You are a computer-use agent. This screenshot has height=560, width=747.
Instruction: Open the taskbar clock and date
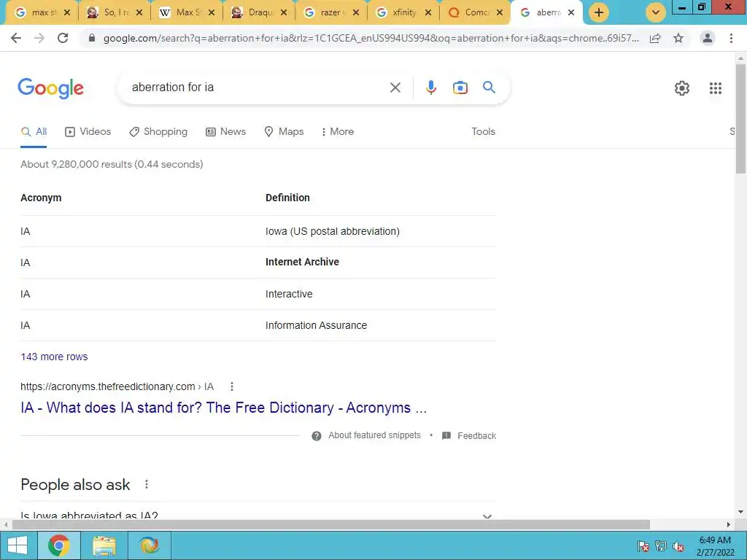[715, 546]
